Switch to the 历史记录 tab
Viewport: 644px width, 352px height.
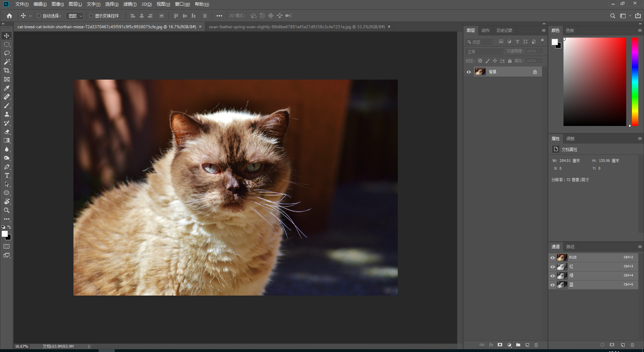click(504, 31)
